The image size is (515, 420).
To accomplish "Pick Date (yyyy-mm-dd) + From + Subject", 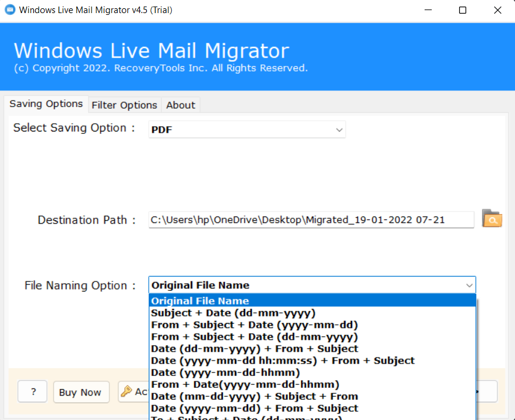I will coord(312,408).
